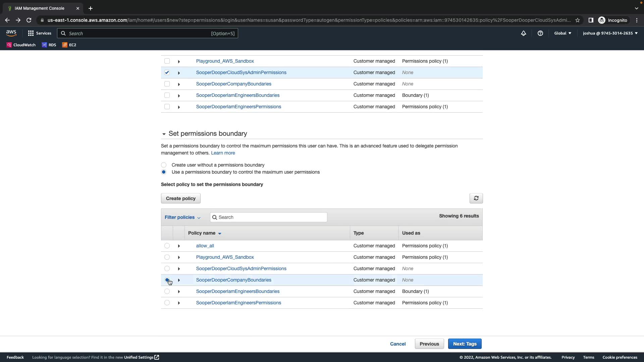Open the Filter policies dropdown
This screenshot has height=362, width=644.
(182, 217)
